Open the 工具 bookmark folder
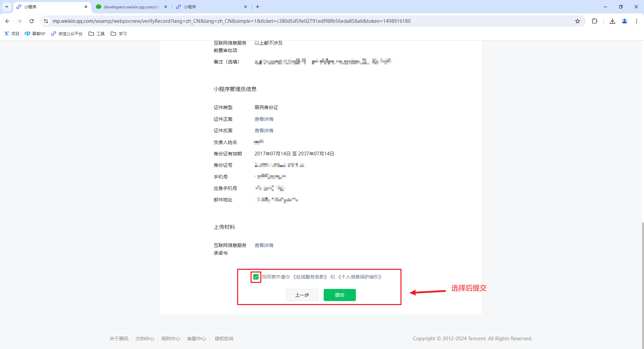Screen dimensions: 644x349 (97, 34)
